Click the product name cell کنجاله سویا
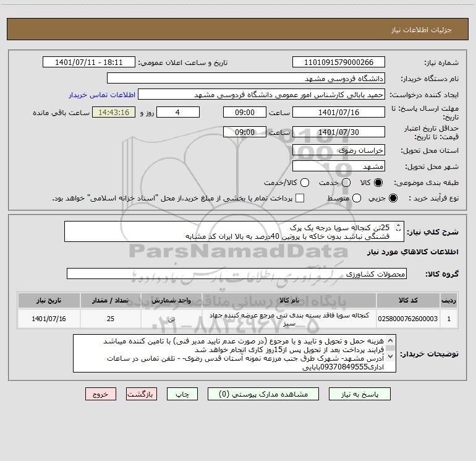Image resolution: width=476 pixels, height=461 pixels. (289, 319)
